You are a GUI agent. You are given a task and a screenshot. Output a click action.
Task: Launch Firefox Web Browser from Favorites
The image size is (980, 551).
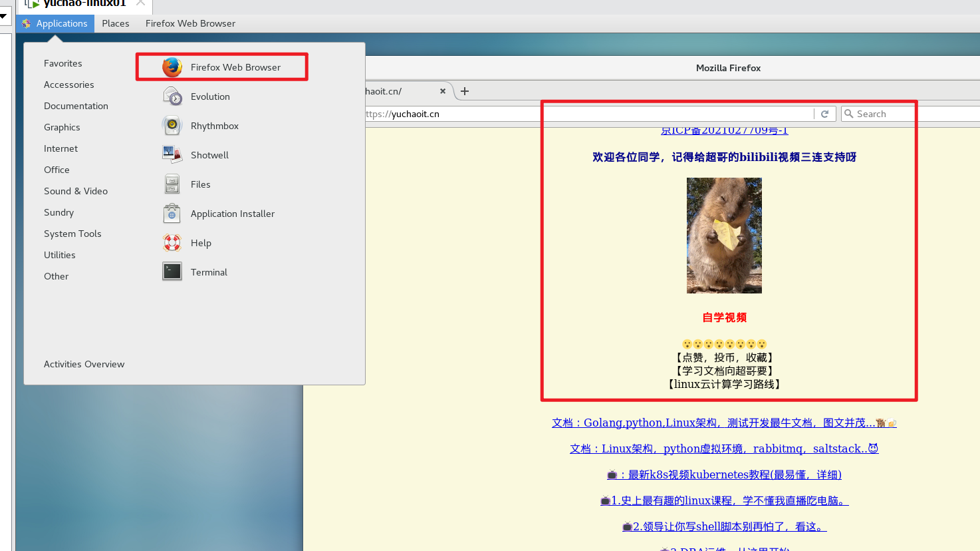pyautogui.click(x=221, y=67)
